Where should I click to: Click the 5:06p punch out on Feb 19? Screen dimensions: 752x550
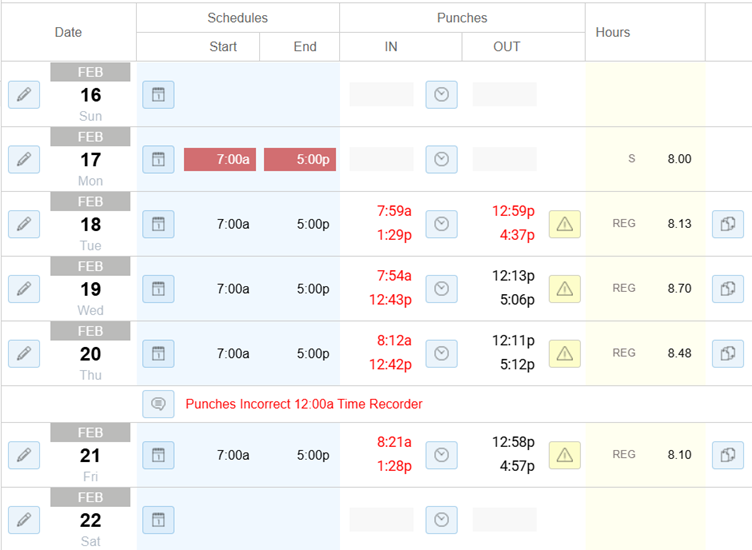(517, 300)
